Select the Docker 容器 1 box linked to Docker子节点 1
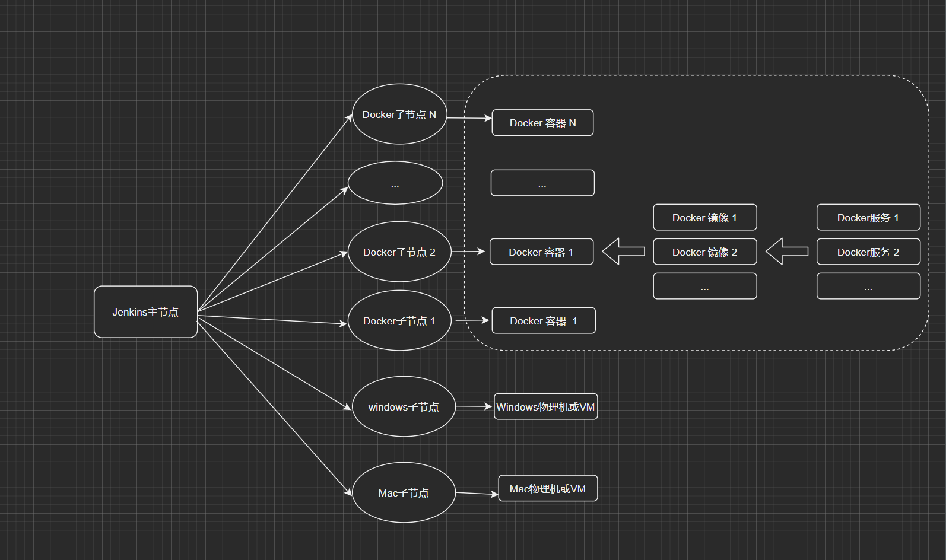Screen dimensions: 946x560 pos(544,320)
